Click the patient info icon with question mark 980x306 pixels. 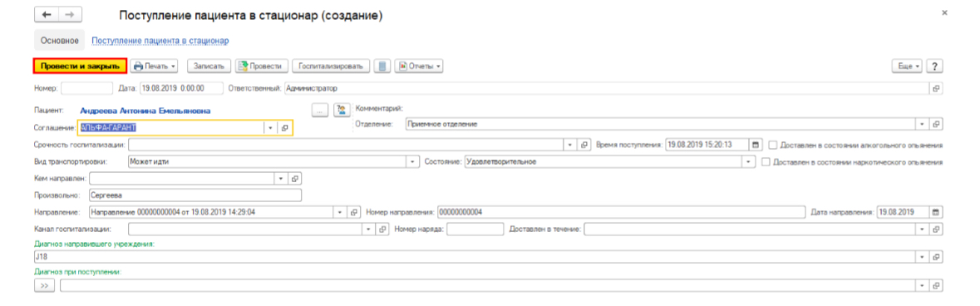click(341, 110)
